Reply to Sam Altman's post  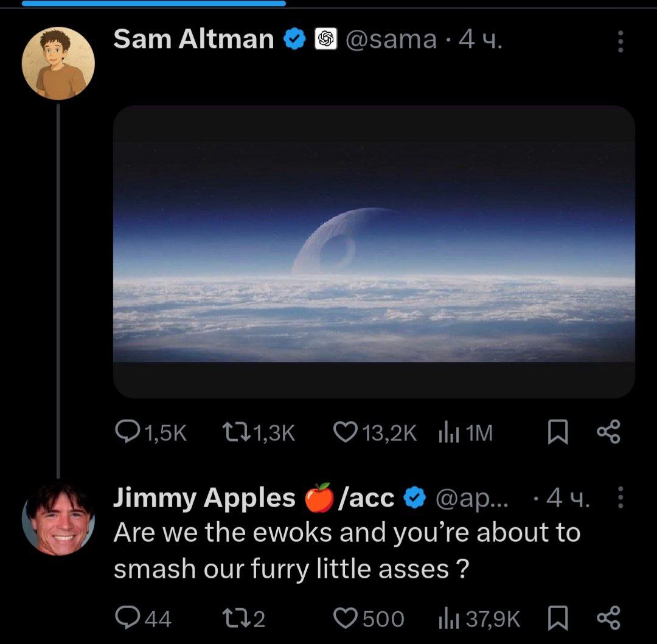(127, 432)
